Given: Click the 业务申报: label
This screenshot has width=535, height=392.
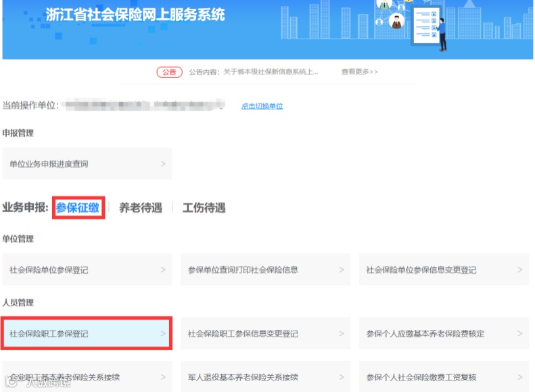Looking at the screenshot, I should (x=26, y=207).
